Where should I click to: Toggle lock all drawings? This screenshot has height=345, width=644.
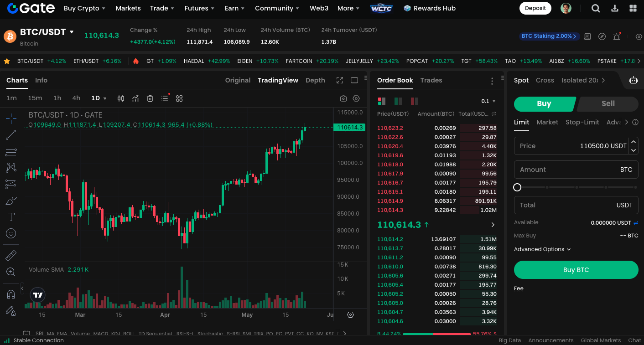coord(11,311)
